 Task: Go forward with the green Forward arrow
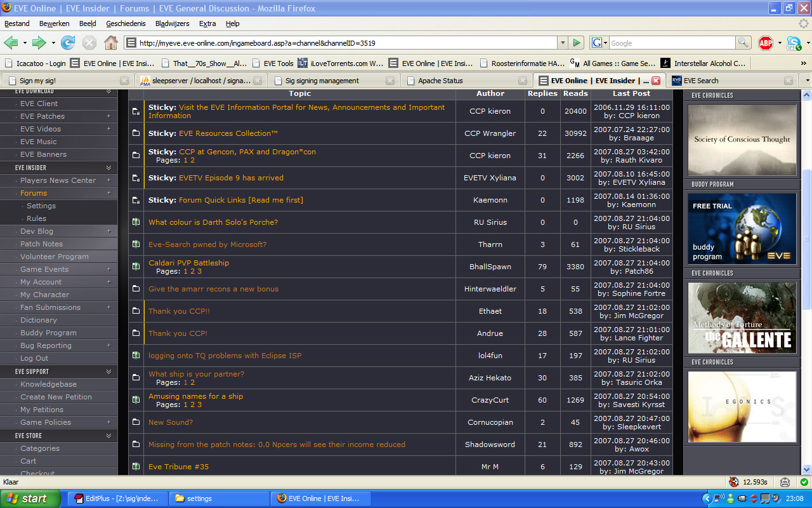tap(39, 43)
